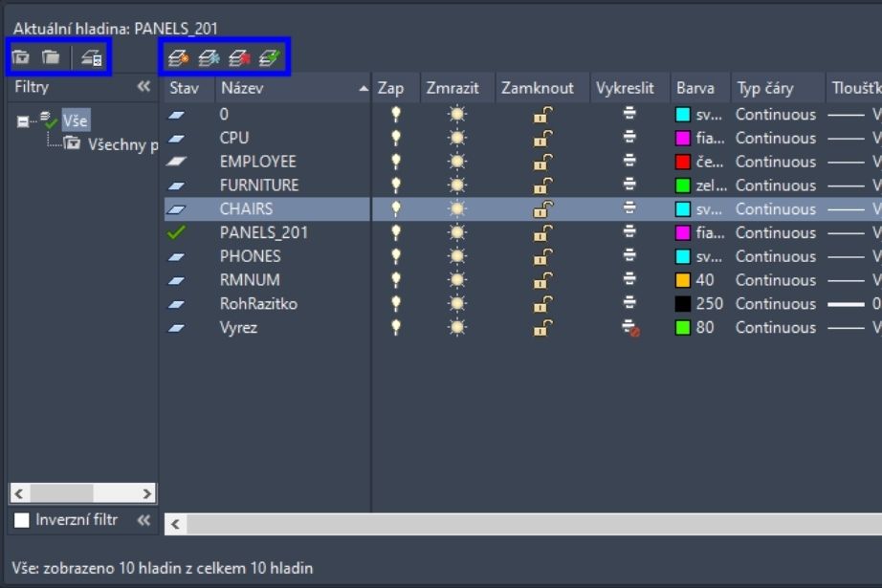Click Continuous linetype for RMNUM layer
Viewport: 882px width, 588px height.
pos(775,280)
